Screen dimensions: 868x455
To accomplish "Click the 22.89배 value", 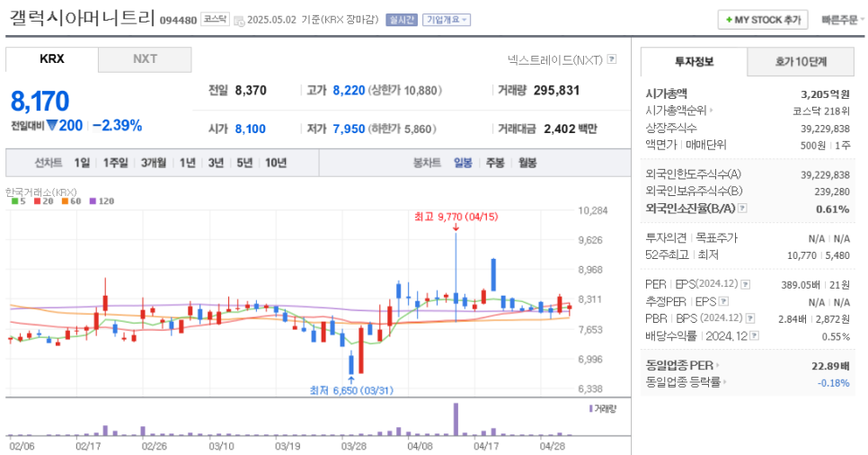I will pyautogui.click(x=830, y=366).
